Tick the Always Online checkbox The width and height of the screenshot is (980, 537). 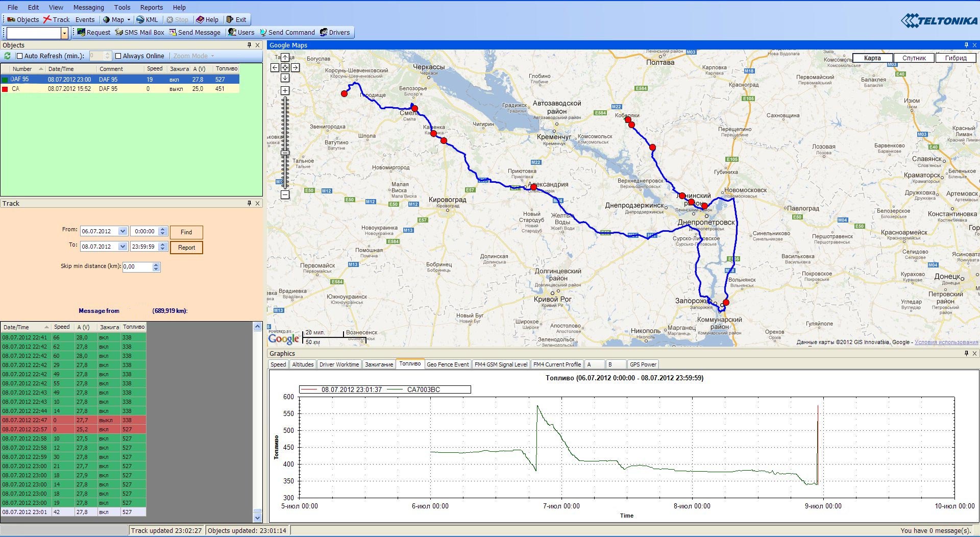[118, 56]
